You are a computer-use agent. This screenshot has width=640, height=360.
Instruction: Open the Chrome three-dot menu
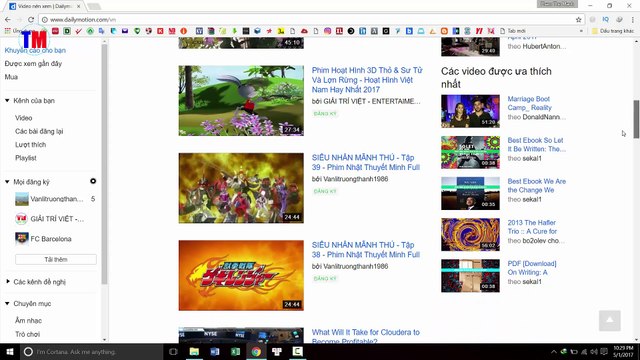[633, 20]
